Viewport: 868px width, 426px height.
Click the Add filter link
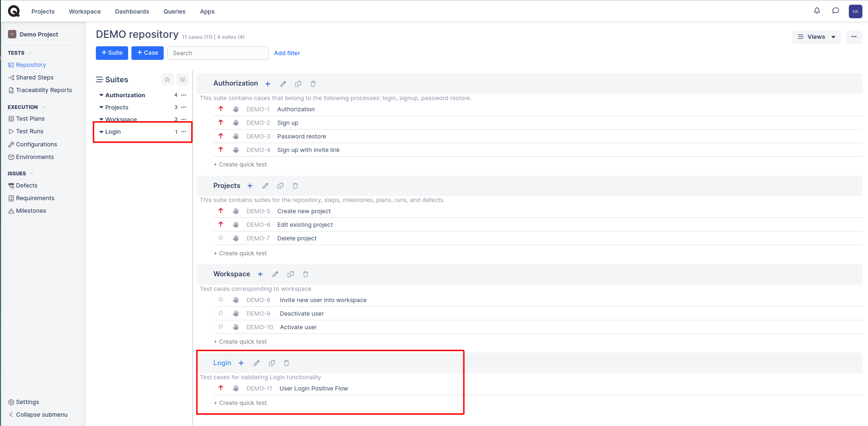point(287,53)
